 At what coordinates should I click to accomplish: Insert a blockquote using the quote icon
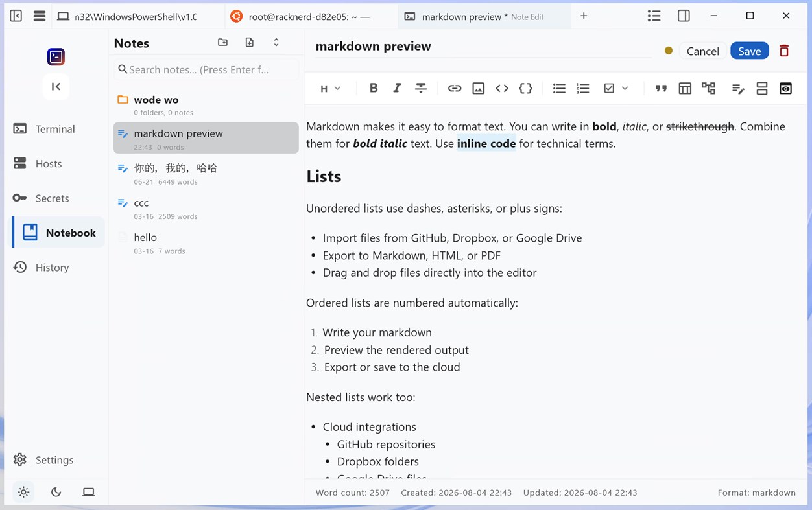[x=661, y=88]
